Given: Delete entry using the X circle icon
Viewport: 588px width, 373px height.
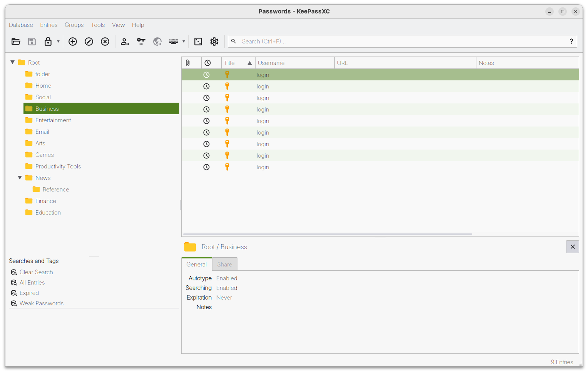Looking at the screenshot, I should click(x=105, y=42).
